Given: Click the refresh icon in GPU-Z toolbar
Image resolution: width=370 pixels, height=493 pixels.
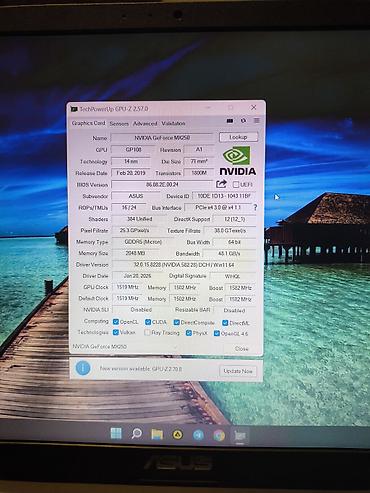Looking at the screenshot, I should coord(243,121).
